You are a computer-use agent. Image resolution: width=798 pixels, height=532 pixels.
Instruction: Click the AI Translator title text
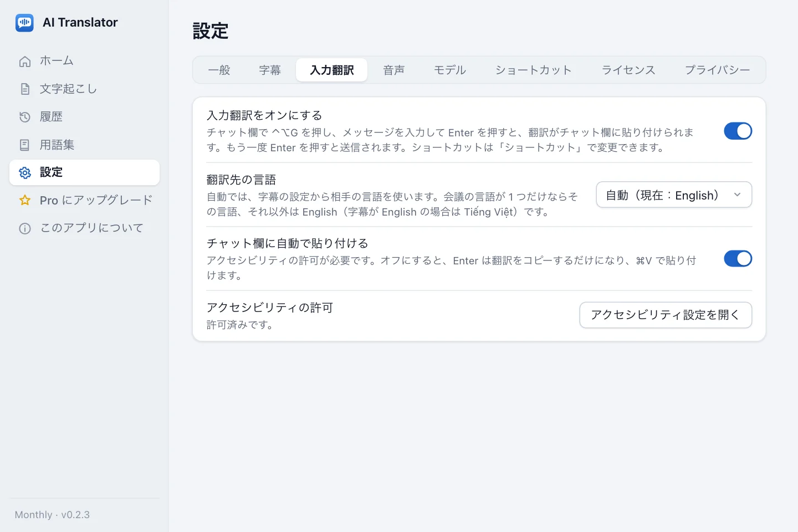[80, 23]
